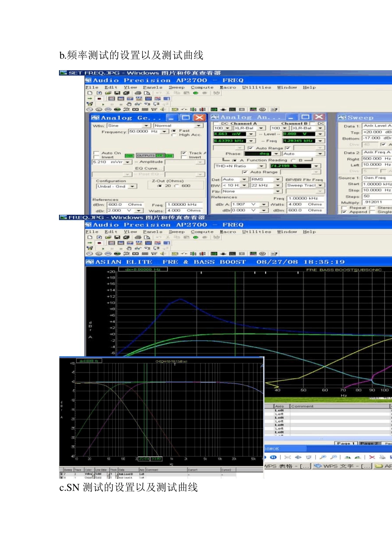Select the High Acc. radio button

click(x=174, y=135)
